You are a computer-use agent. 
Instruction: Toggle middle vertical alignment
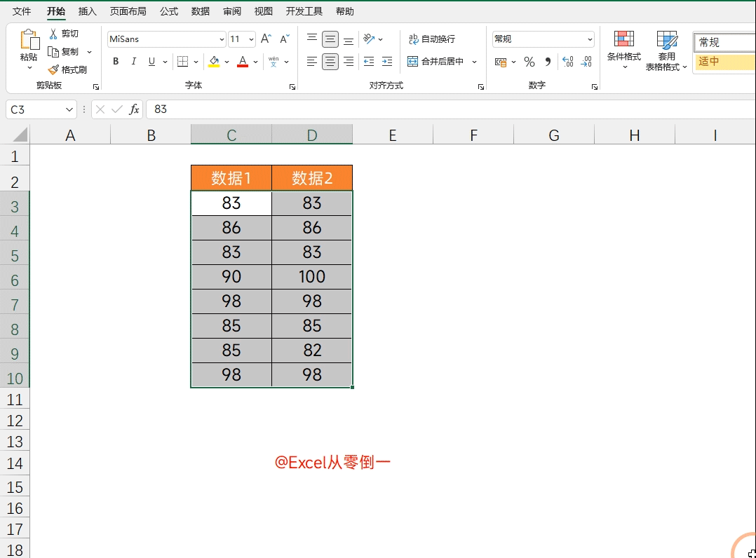330,39
